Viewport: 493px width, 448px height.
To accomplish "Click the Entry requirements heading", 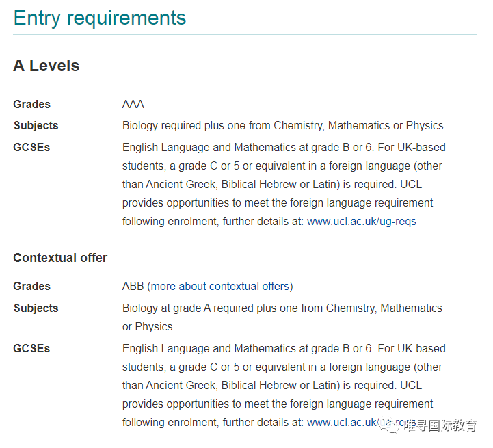I will (x=100, y=18).
